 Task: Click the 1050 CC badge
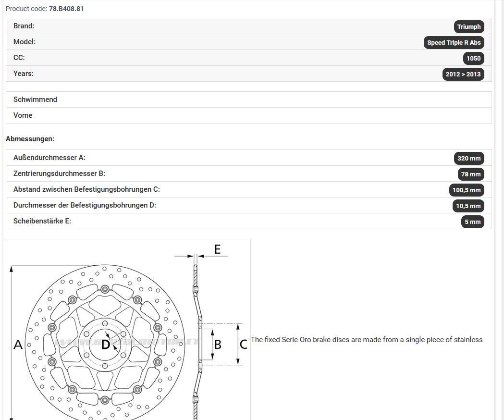[473, 58]
